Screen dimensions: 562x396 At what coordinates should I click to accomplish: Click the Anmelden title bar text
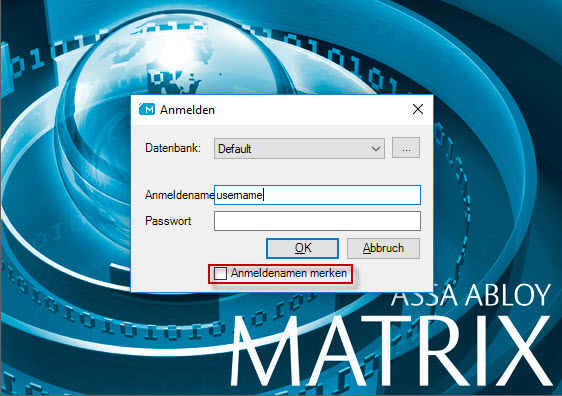click(187, 110)
